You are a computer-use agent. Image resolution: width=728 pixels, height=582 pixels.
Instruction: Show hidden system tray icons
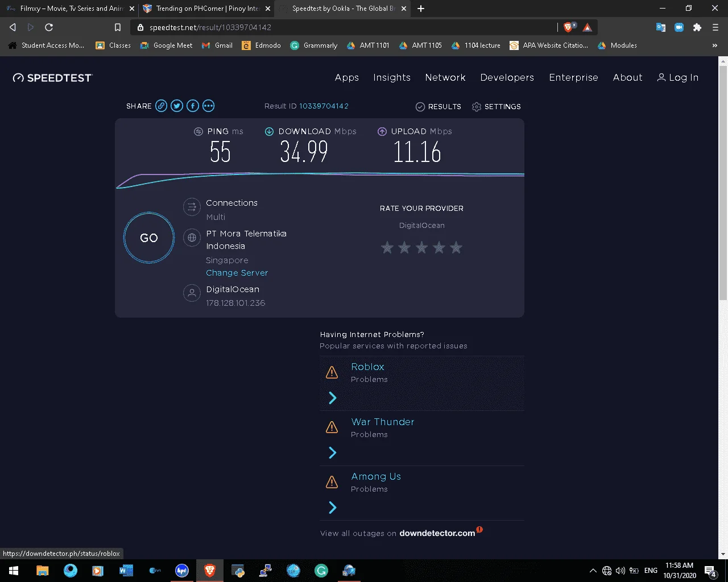click(x=593, y=571)
